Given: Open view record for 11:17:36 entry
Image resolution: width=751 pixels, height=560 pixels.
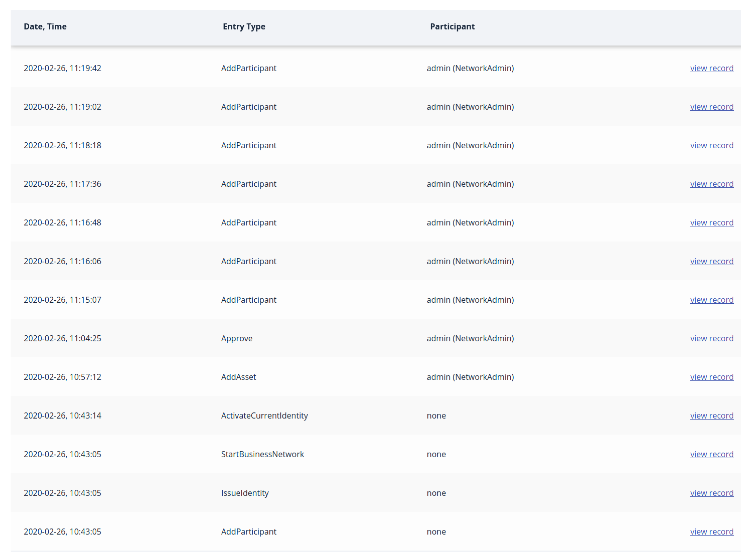Looking at the screenshot, I should pos(711,184).
